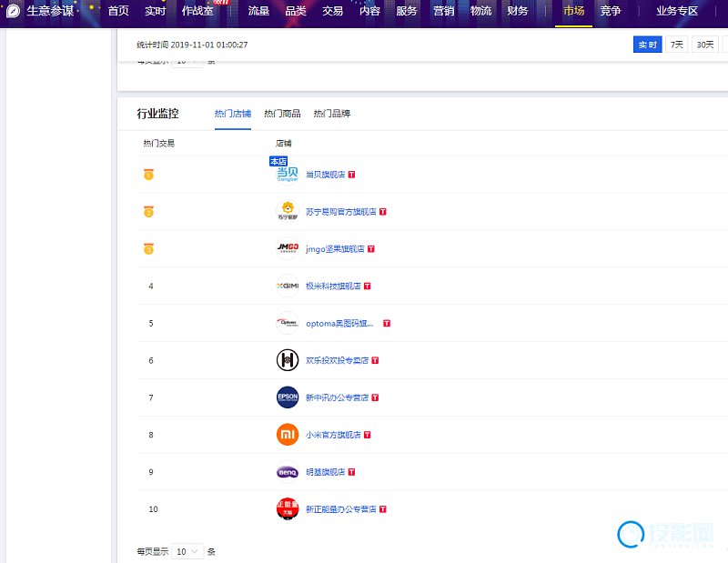Click the 生意参谋 brand title

click(x=50, y=11)
